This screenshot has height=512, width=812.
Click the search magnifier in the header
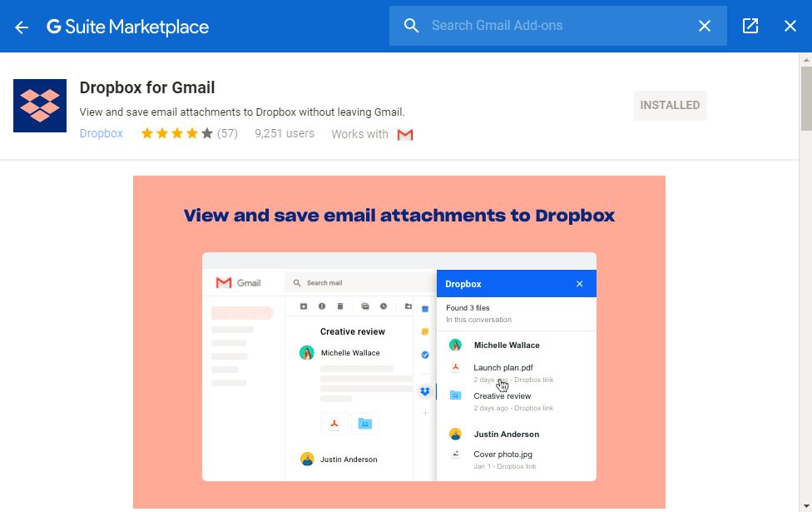(411, 26)
